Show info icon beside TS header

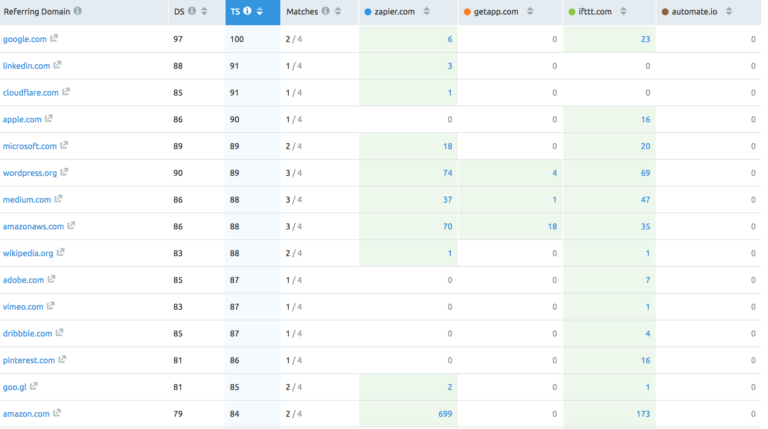coord(247,11)
